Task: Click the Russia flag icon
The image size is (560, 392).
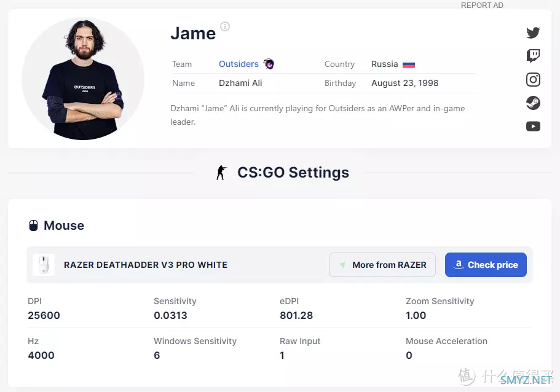Action: pyautogui.click(x=409, y=65)
